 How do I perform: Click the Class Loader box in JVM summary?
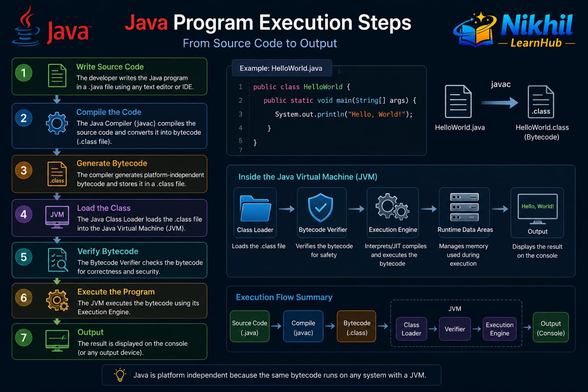point(412,329)
